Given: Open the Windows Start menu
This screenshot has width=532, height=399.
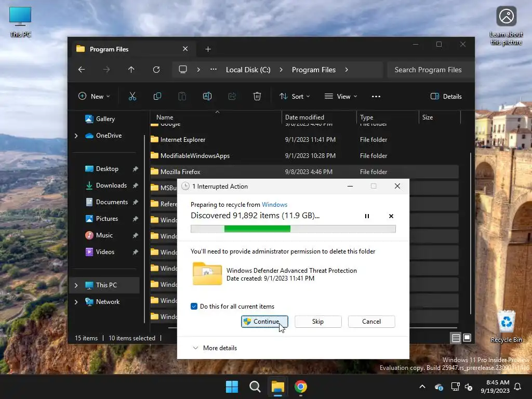Looking at the screenshot, I should click(x=232, y=387).
